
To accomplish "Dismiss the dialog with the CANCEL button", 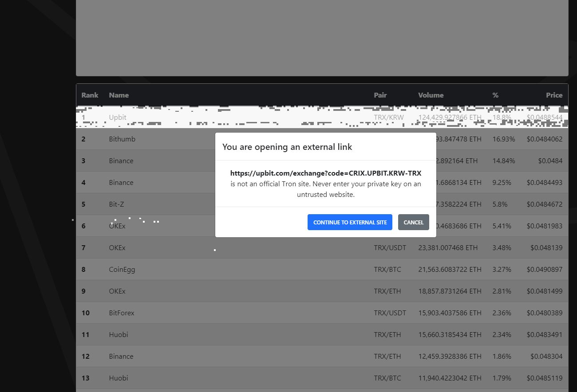I will (x=413, y=222).
